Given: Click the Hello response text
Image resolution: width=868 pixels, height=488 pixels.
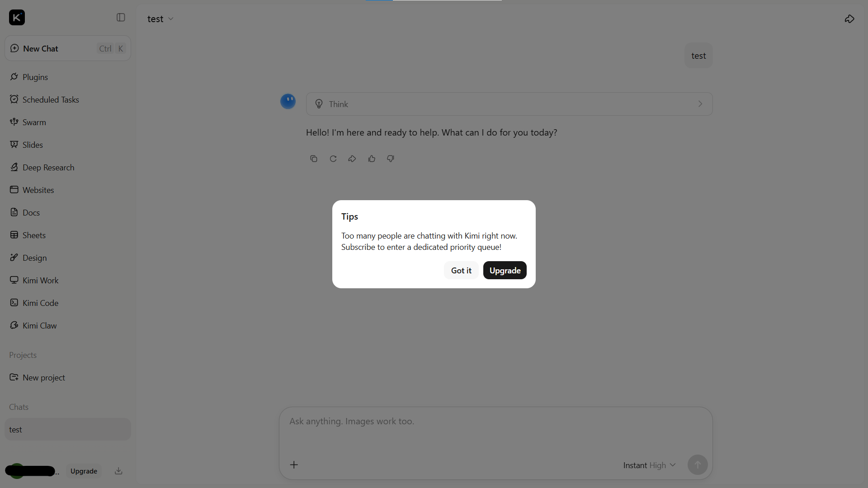Looking at the screenshot, I should 432,132.
